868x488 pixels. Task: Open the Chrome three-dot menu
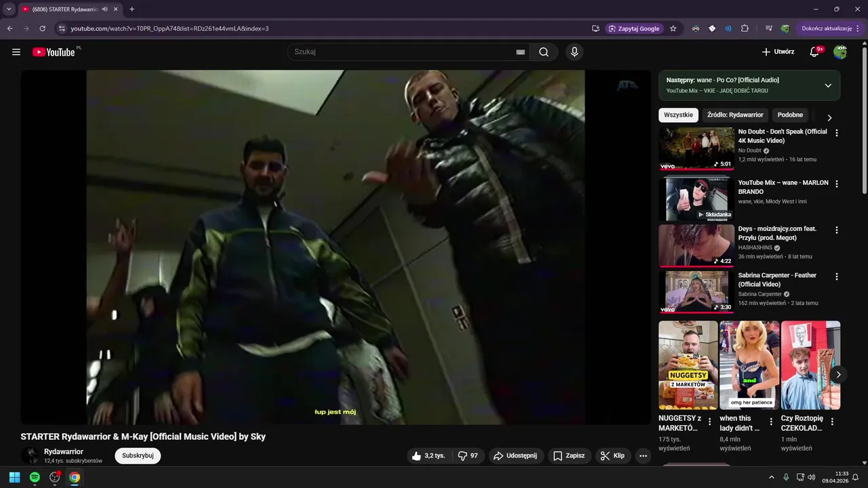pyautogui.click(x=858, y=28)
